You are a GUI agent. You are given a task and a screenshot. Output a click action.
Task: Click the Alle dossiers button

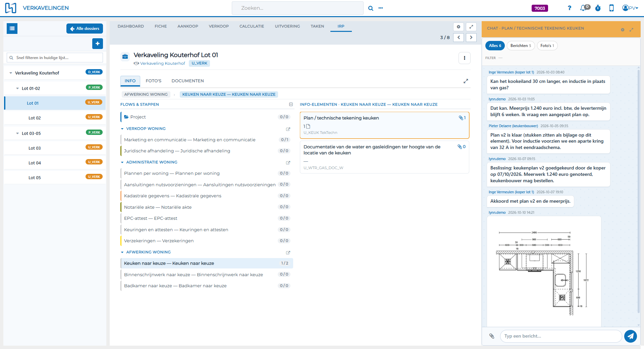click(x=85, y=29)
